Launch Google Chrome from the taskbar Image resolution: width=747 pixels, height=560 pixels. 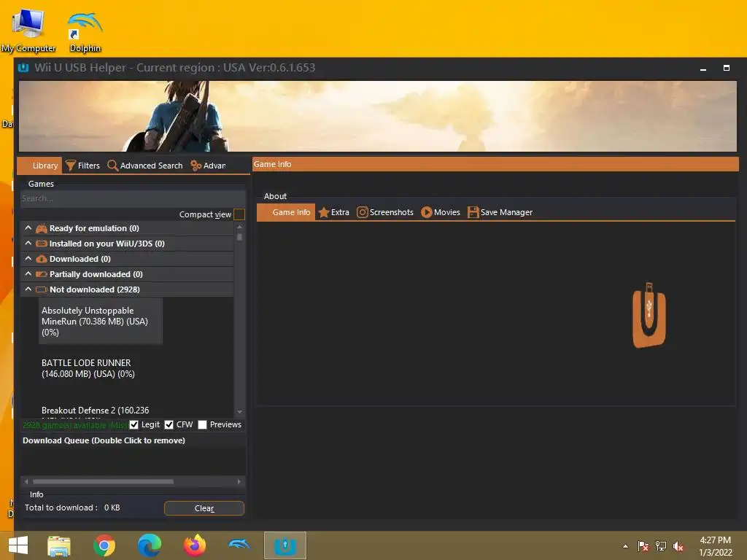tap(104, 545)
